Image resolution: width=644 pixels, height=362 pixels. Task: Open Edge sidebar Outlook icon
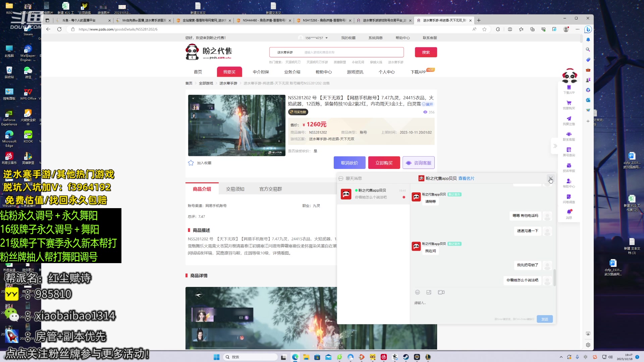coord(588,100)
